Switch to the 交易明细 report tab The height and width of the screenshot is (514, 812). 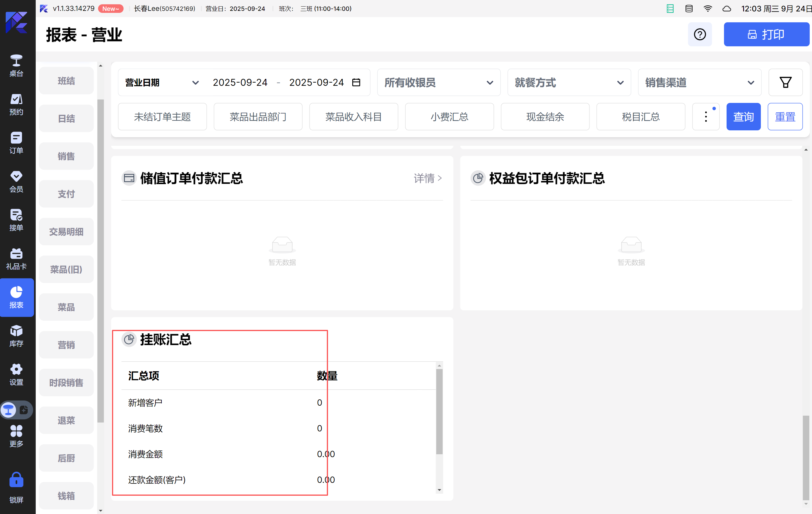[66, 232]
